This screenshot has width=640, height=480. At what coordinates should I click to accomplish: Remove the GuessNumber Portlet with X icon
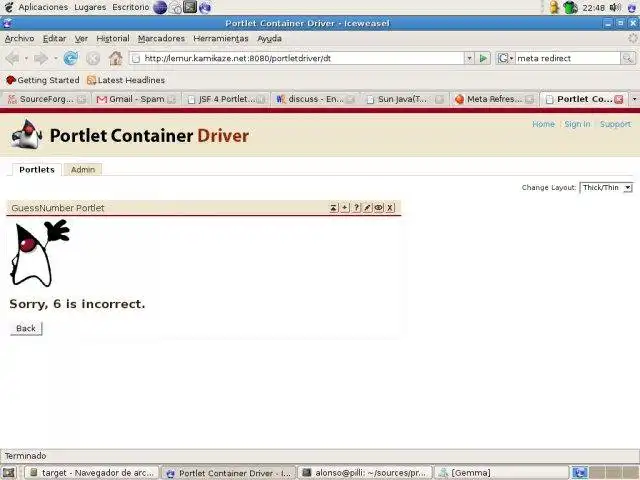(390, 208)
